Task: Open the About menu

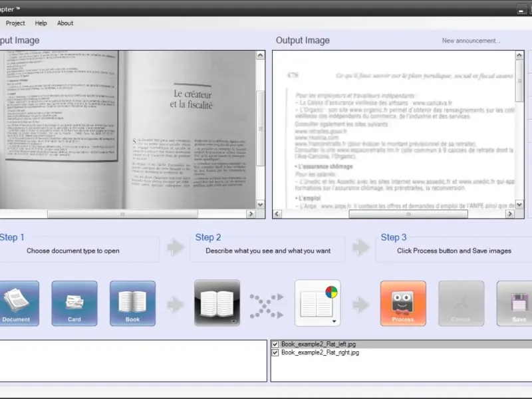Action: 65,23
